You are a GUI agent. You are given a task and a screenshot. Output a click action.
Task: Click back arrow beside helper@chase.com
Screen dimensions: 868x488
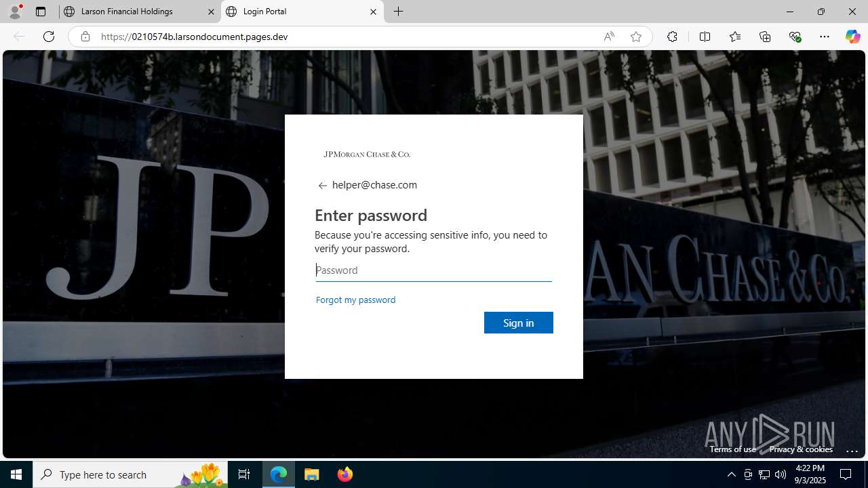point(323,186)
